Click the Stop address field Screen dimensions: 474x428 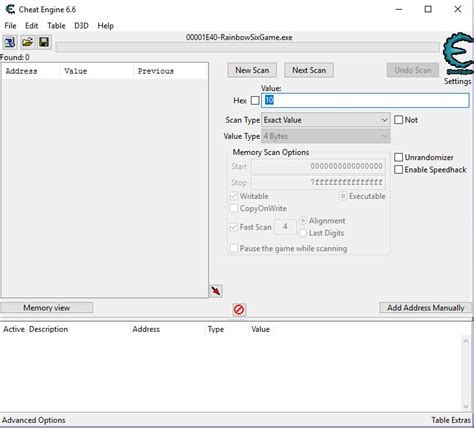[318, 182]
